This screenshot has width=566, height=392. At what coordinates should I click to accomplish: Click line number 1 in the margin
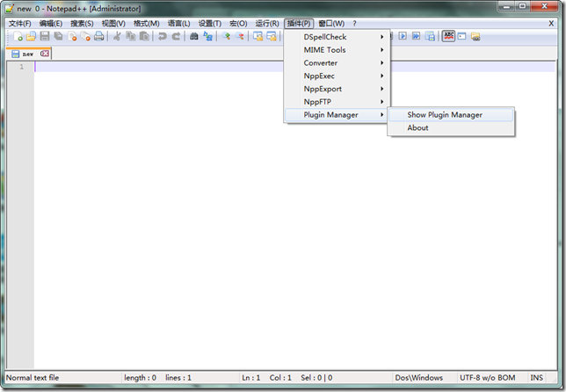coord(22,67)
